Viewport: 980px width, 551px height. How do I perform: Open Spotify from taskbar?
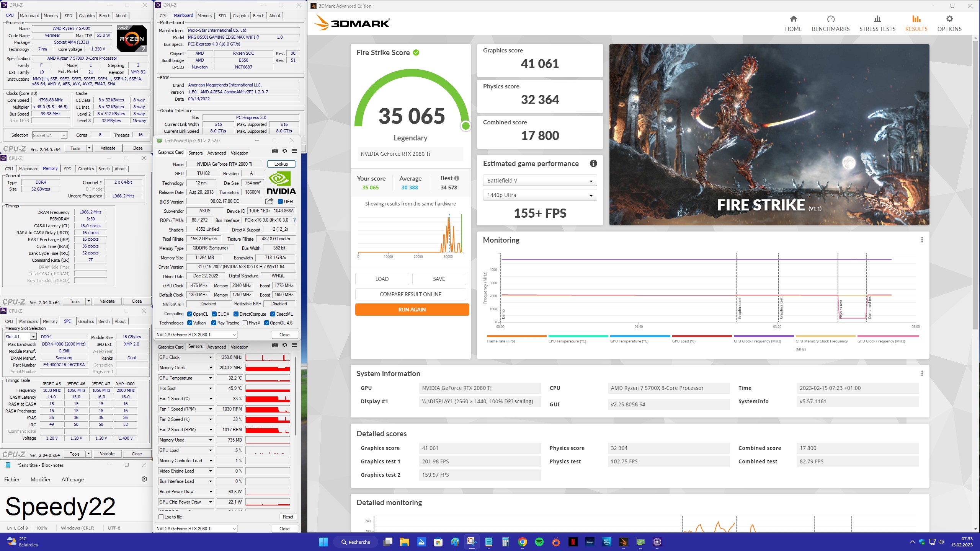click(x=539, y=542)
